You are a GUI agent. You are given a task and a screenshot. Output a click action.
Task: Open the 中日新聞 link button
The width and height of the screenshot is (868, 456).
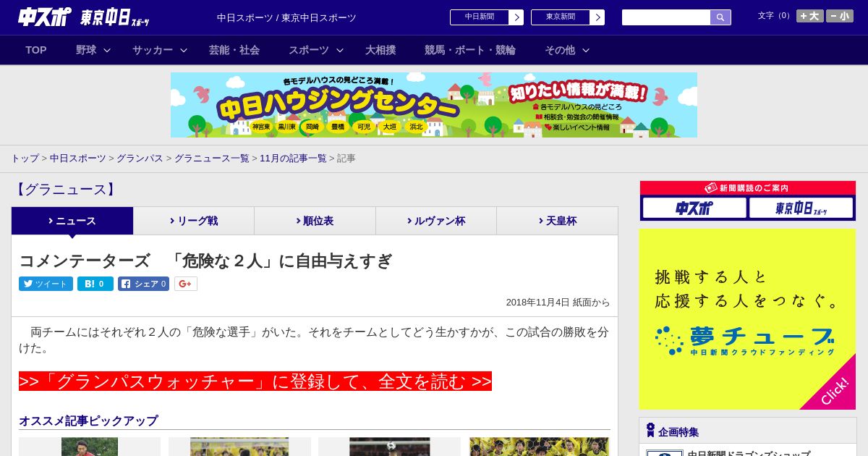point(480,17)
